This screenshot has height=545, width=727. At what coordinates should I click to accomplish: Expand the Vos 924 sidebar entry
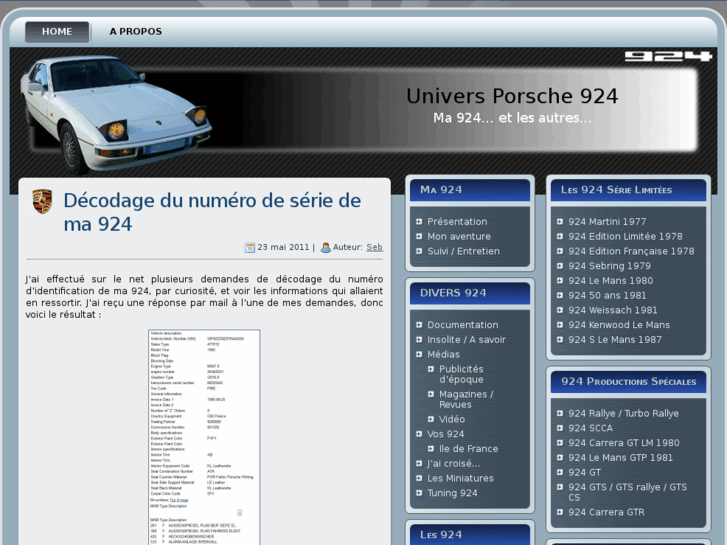tap(445, 434)
